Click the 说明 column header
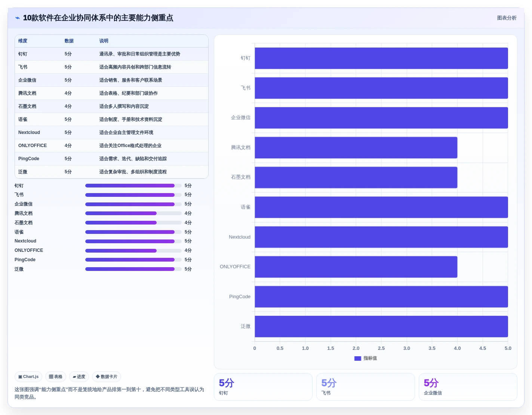Screen dimensions: 532x415 pos(104,41)
